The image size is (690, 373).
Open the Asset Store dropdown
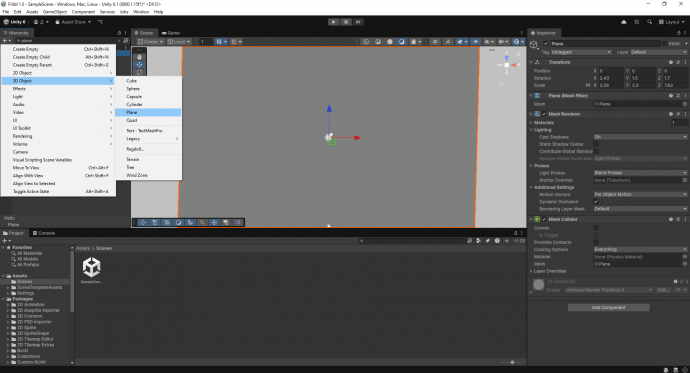point(73,22)
